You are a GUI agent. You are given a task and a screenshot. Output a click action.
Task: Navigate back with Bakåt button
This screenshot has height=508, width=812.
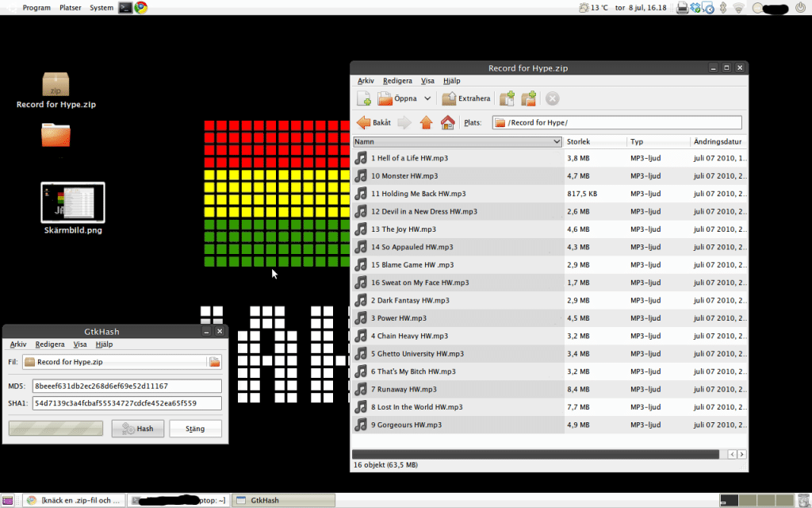374,122
